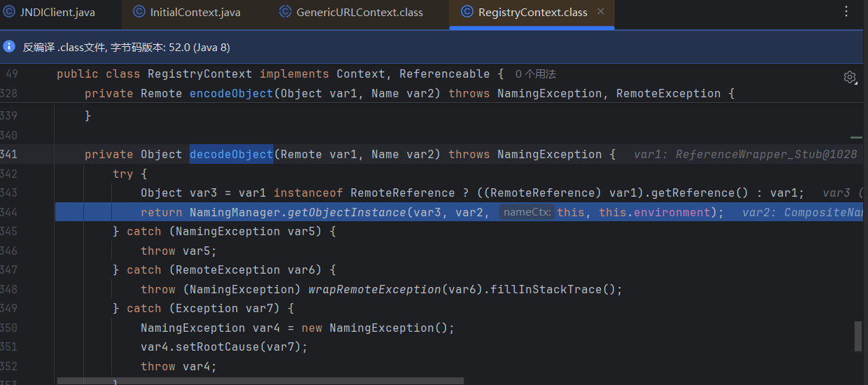Image resolution: width=868 pixels, height=385 pixels.
Task: Click the class icon on InitialContext.java tab
Action: (139, 13)
